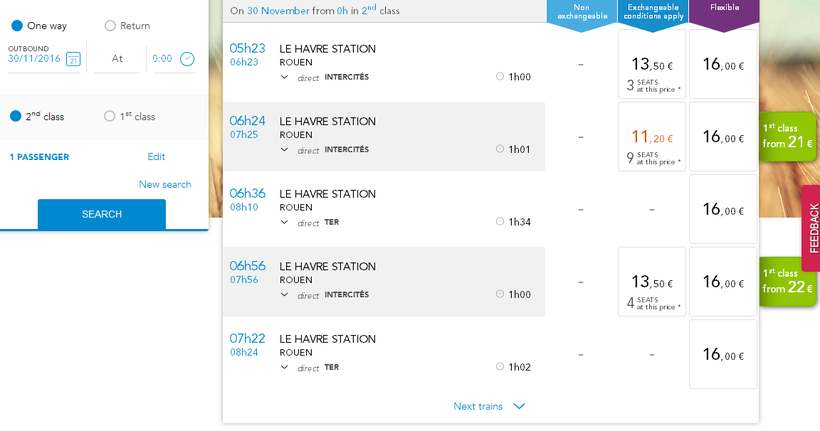Select the Return trip option
820x431 pixels.
[110, 25]
